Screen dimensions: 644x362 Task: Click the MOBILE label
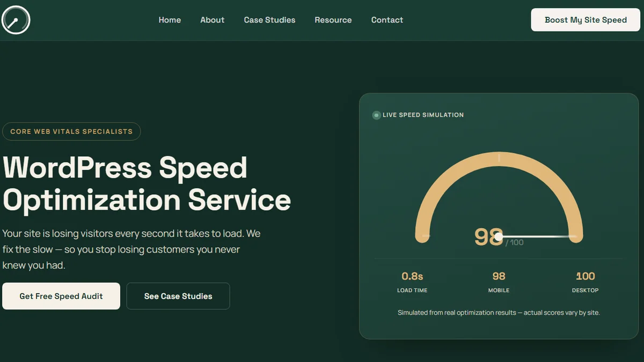(x=499, y=290)
